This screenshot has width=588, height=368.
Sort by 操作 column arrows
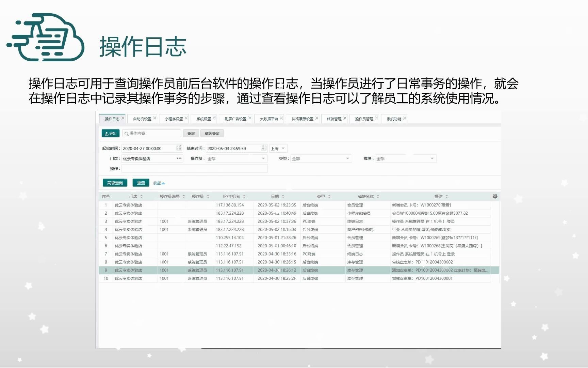(x=447, y=197)
